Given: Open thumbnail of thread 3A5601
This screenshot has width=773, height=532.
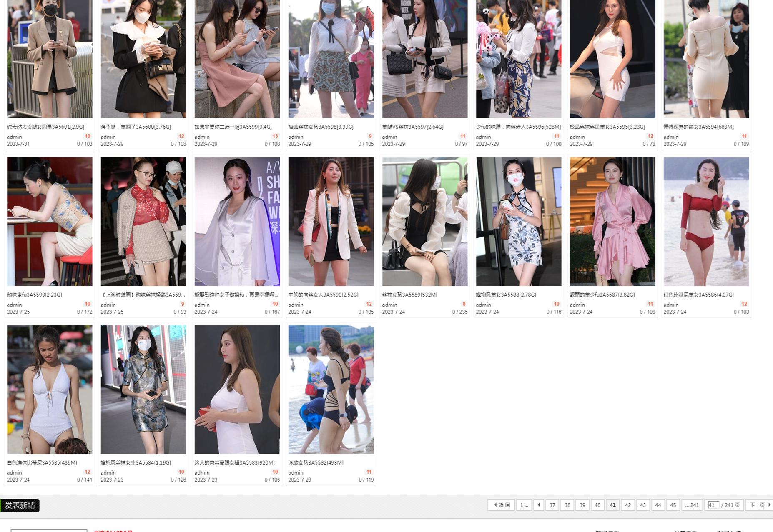Looking at the screenshot, I should (x=50, y=59).
